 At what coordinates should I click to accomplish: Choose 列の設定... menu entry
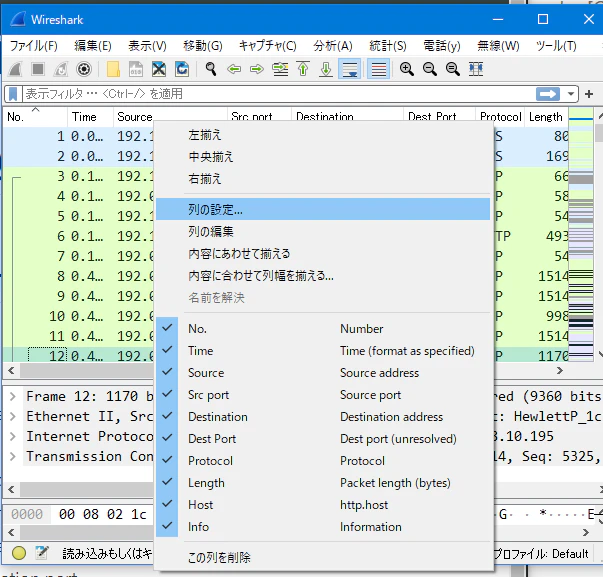point(323,209)
